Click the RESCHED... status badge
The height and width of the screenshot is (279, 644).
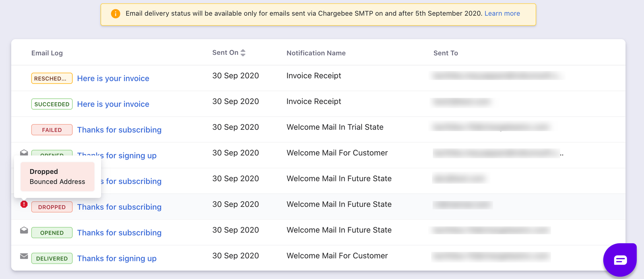[52, 79]
